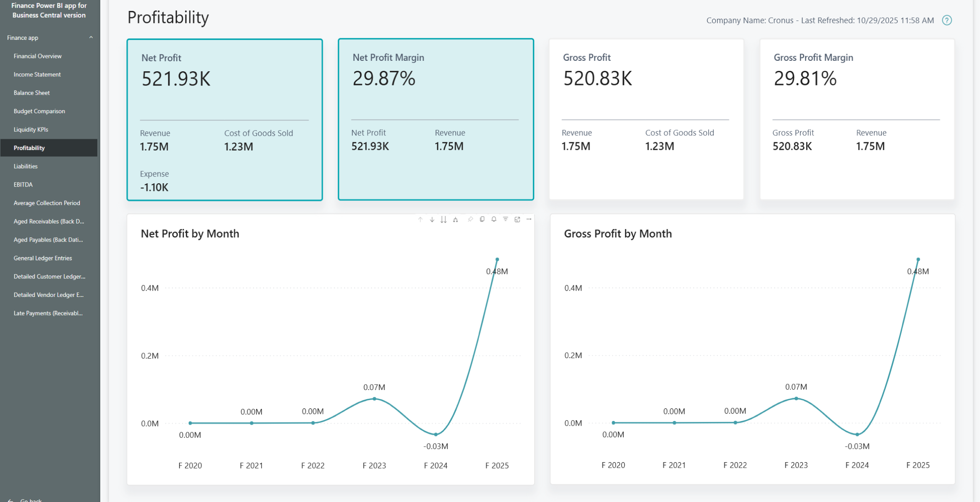This screenshot has width=980, height=502.
Task: Select the highlighted Net Profit KPI card
Action: pos(225,120)
